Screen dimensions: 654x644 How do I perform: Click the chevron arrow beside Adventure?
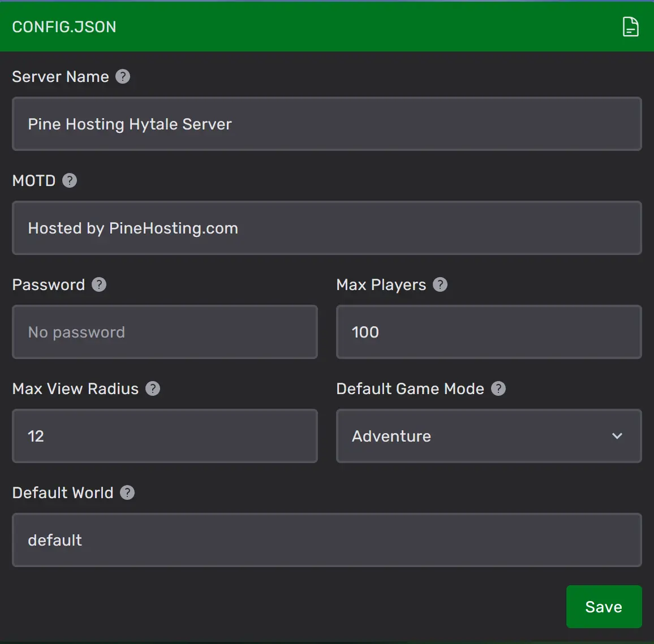617,436
